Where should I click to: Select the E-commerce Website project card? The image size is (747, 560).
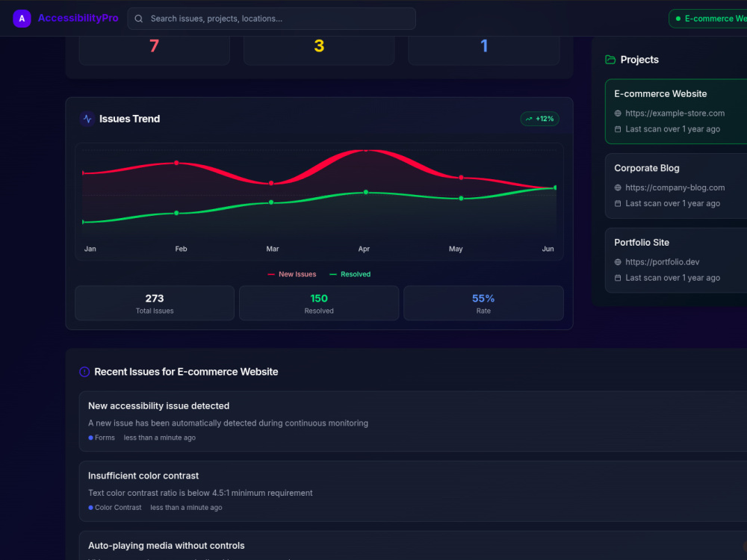(x=676, y=111)
